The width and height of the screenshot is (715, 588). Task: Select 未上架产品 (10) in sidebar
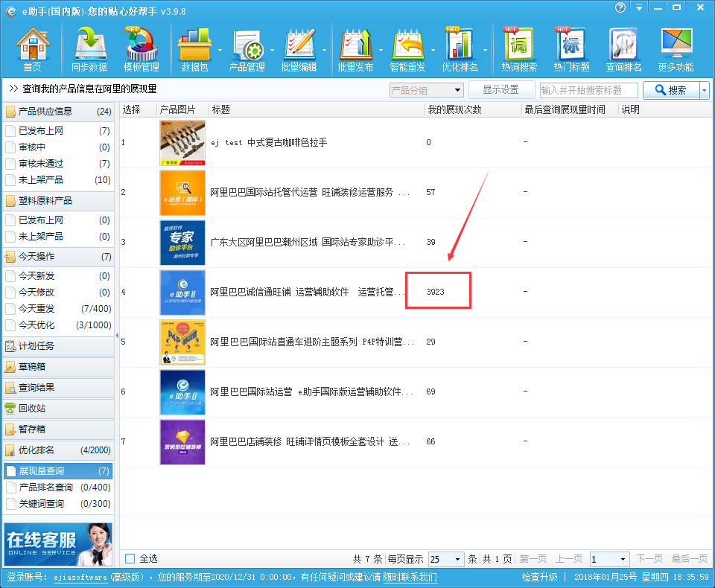tap(58, 180)
